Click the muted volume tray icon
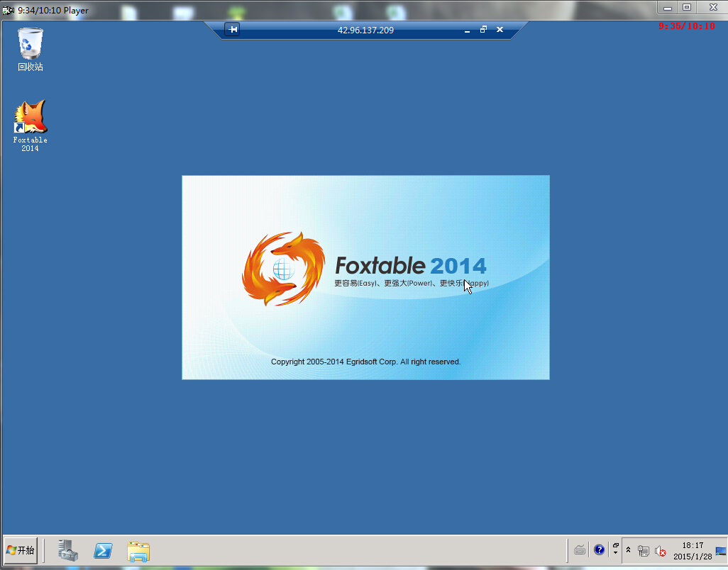The width and height of the screenshot is (728, 570). [x=660, y=551]
